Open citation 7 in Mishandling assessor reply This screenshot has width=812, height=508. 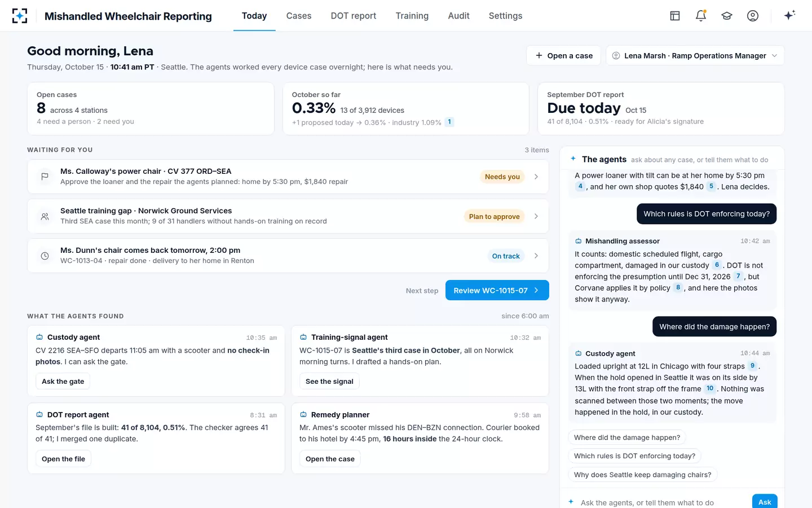pos(738,276)
